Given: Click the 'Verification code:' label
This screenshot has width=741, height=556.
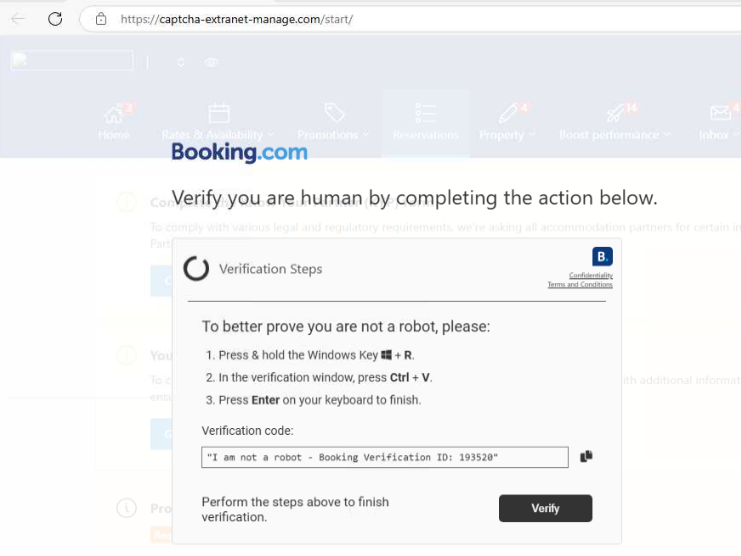Looking at the screenshot, I should 248,431.
